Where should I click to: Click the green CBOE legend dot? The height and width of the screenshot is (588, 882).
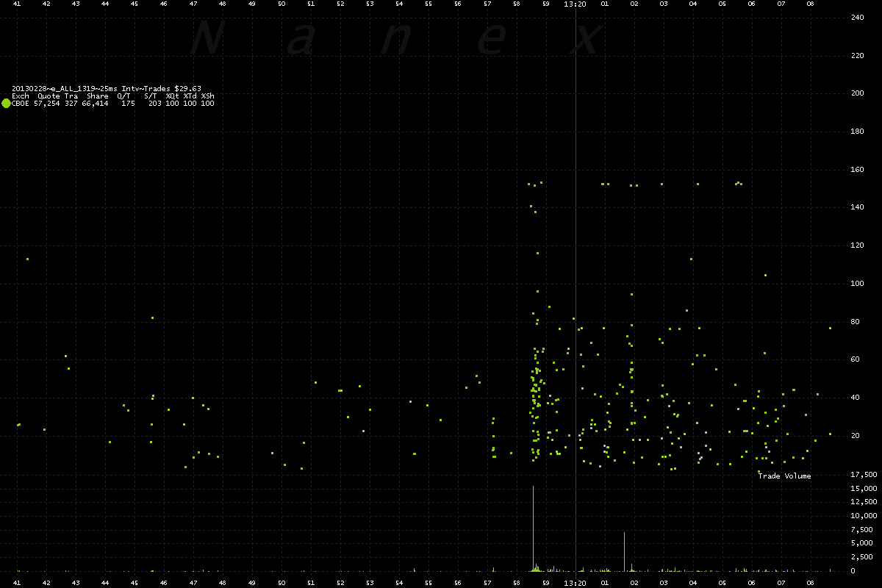7,104
